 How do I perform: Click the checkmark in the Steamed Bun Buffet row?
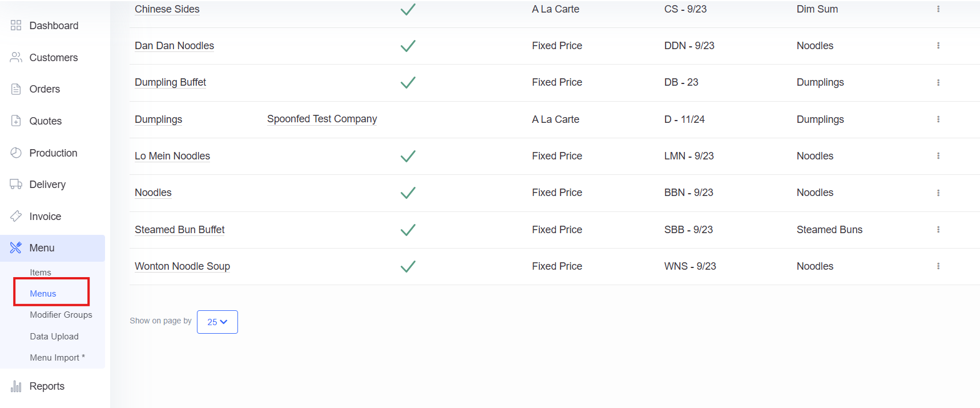408,230
